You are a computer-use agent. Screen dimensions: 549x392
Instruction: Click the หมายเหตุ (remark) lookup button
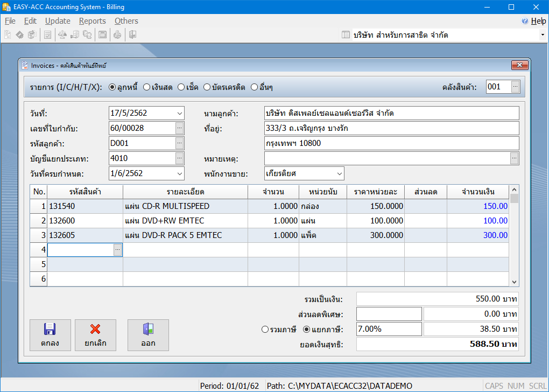[x=515, y=158]
